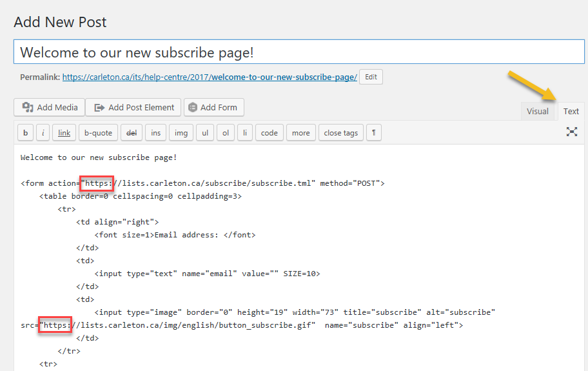Toggle fullscreen distraction-free writing icon
The image size is (588, 371).
pyautogui.click(x=571, y=132)
